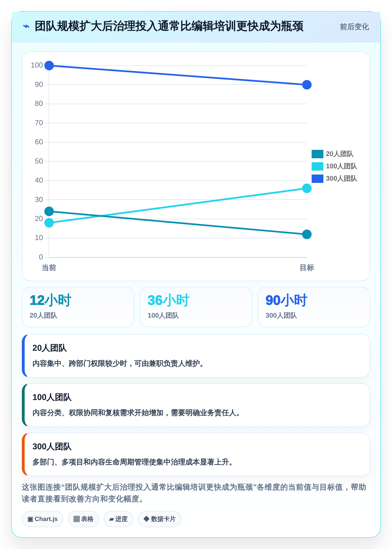Click the y-axis value 100
This screenshot has height=549, width=392.
(x=37, y=65)
